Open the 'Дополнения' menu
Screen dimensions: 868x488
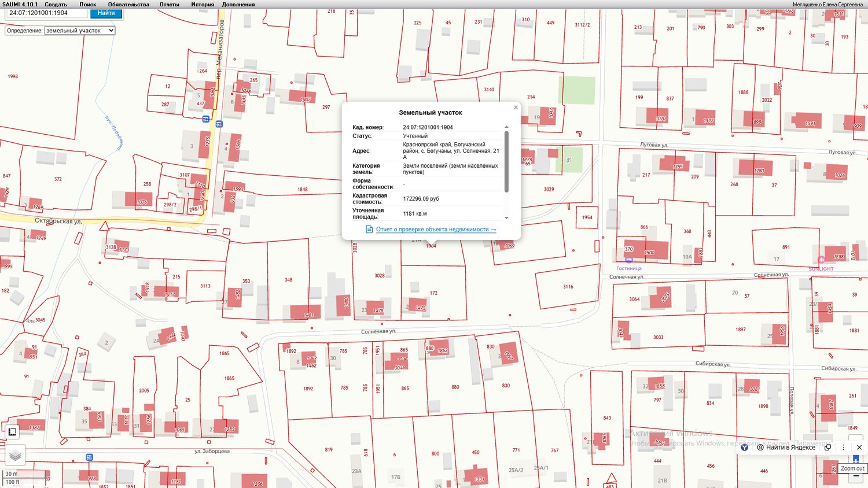[238, 4]
